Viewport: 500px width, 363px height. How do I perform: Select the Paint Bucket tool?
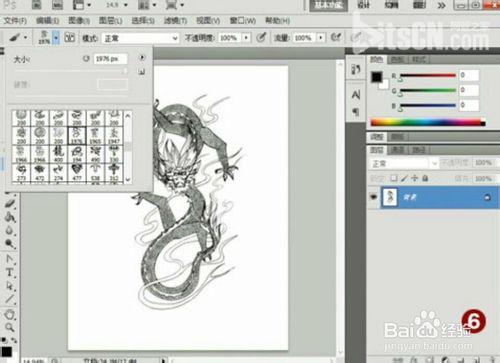(x=10, y=217)
